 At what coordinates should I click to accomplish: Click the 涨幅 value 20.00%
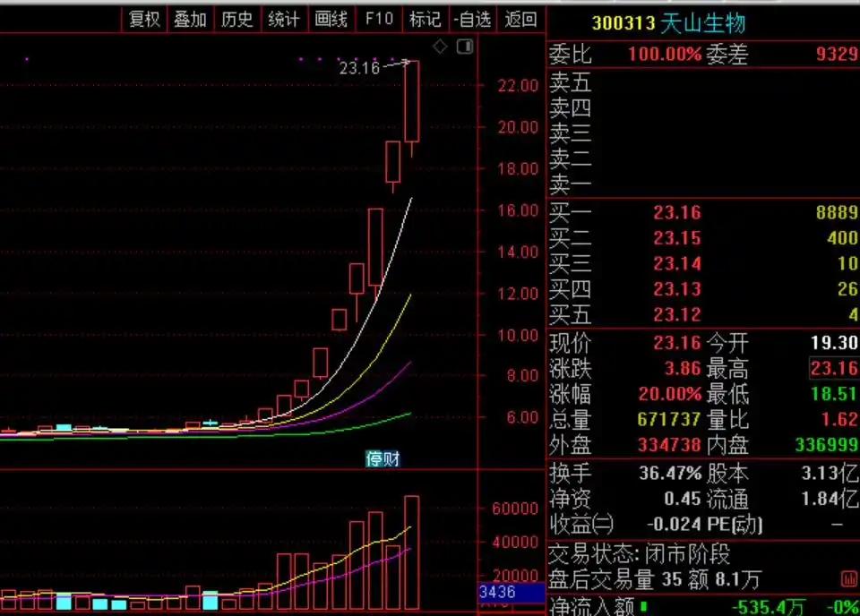click(x=670, y=394)
